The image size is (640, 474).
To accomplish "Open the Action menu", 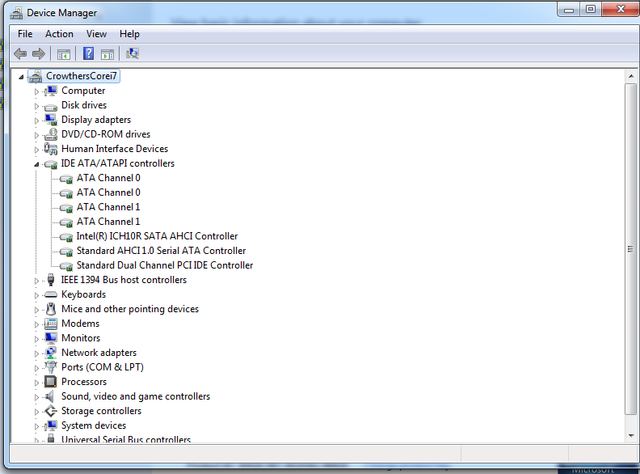I will [59, 34].
